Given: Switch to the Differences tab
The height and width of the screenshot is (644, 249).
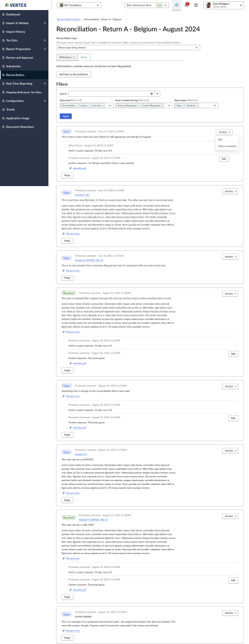Looking at the screenshot, I should point(66,57).
